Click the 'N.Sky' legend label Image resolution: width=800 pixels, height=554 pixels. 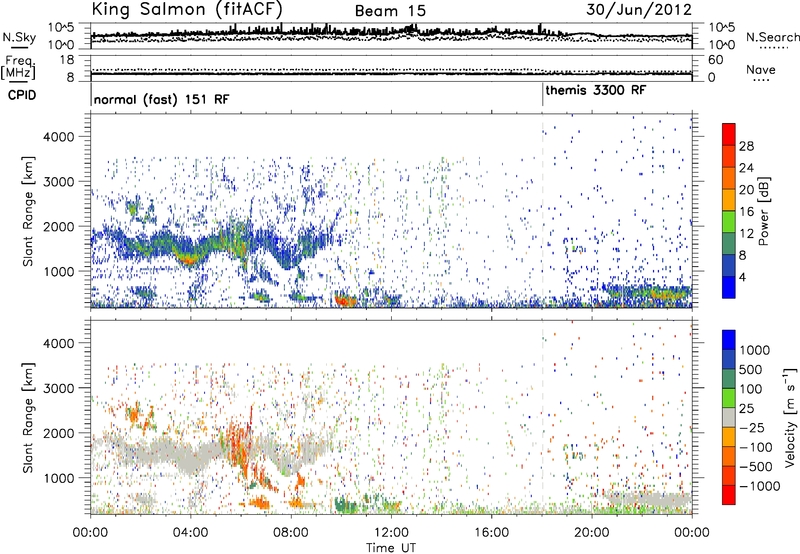(19, 37)
